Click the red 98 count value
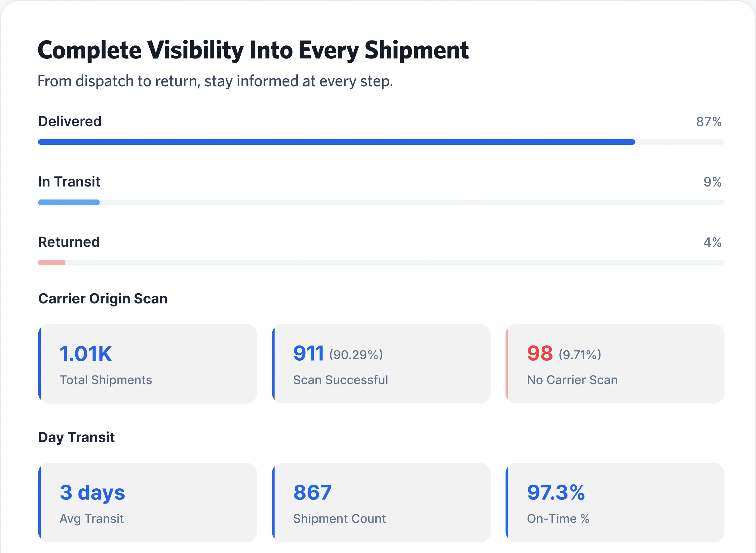The height and width of the screenshot is (553, 756). click(x=540, y=353)
